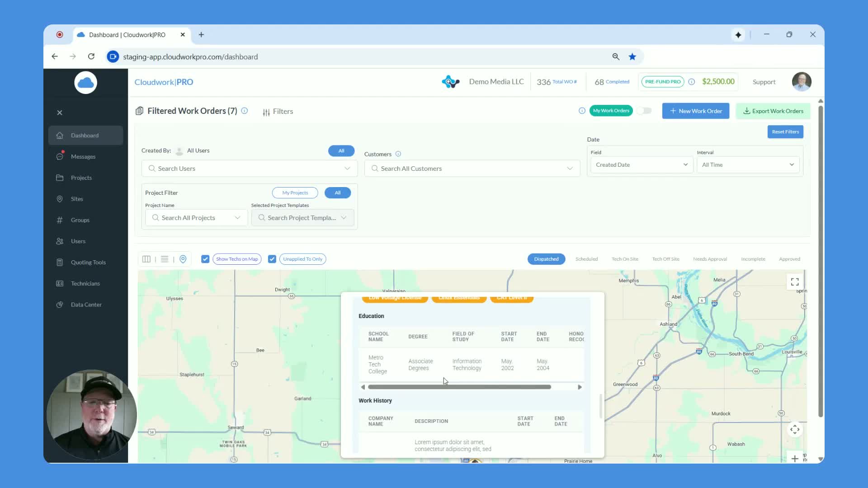Click the Cloudwork cloud logo
Screen dimensions: 868x488
[86, 83]
